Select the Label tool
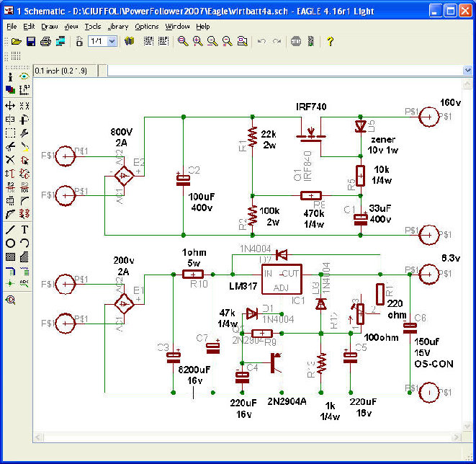The height and width of the screenshot is (464, 476). click(24, 283)
